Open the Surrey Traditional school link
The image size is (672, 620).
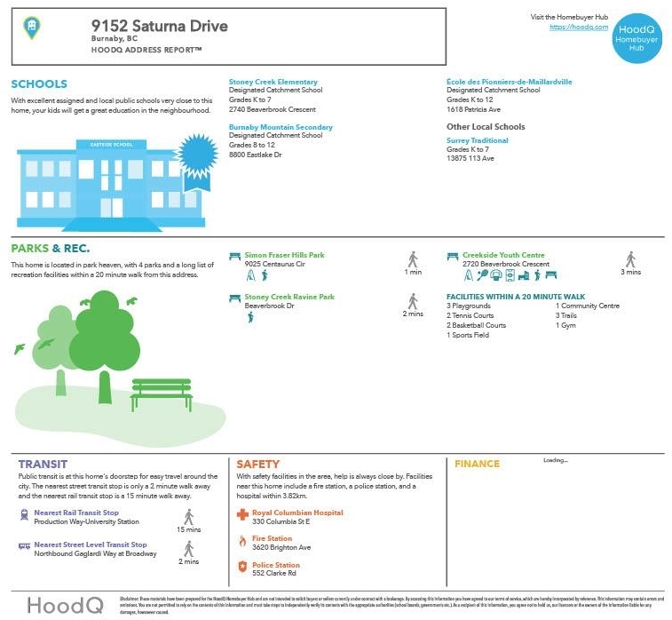pyautogui.click(x=477, y=140)
